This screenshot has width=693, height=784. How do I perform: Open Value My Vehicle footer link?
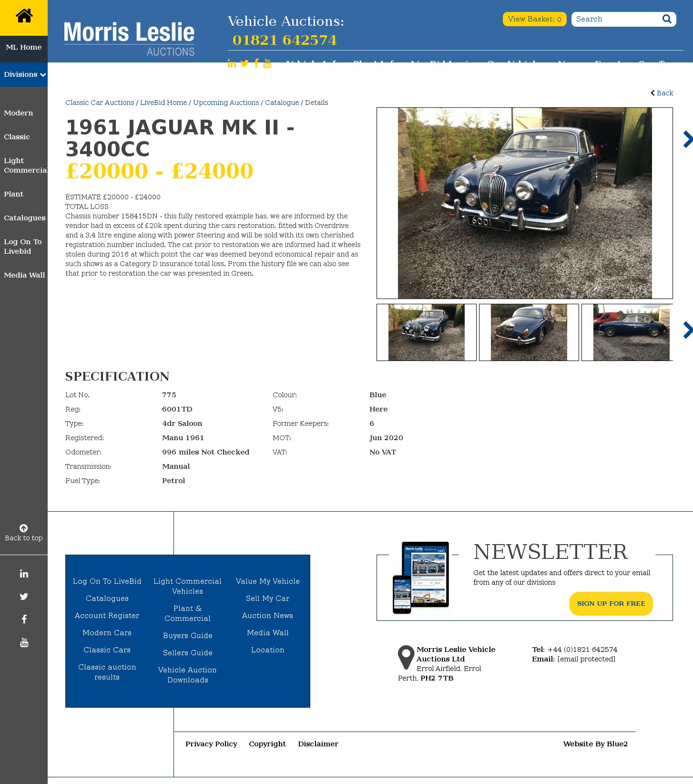[x=268, y=581]
